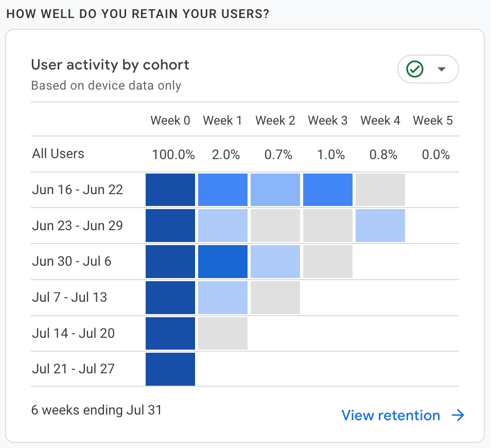Click the Jun 16 - Jun 22 Week 3 cell
Viewport: 491px width, 448px height.
point(328,190)
